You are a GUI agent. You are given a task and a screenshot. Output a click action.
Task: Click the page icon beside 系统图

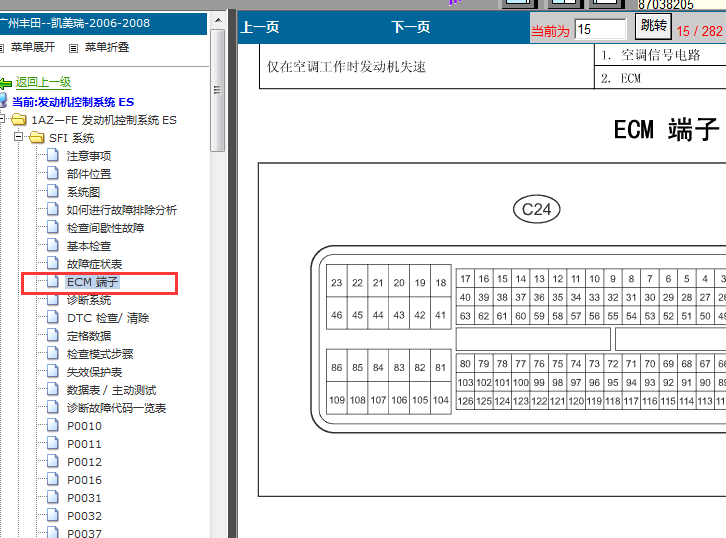(x=53, y=191)
